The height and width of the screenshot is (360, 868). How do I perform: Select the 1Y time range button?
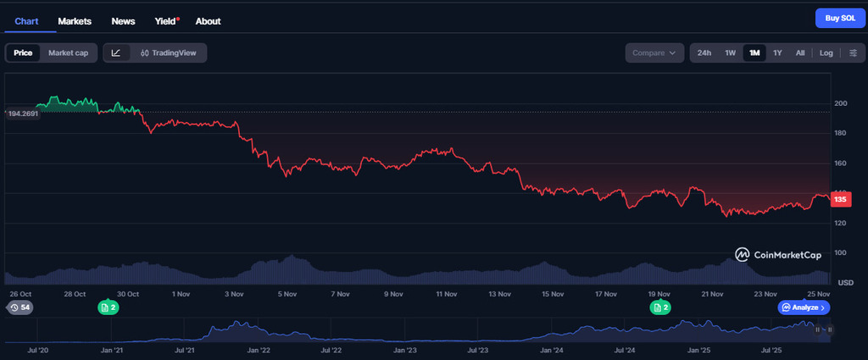click(x=777, y=53)
